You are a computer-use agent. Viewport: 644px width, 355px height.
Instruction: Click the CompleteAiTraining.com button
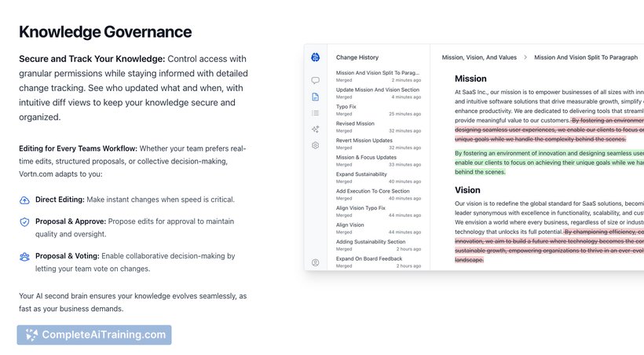[x=94, y=335]
